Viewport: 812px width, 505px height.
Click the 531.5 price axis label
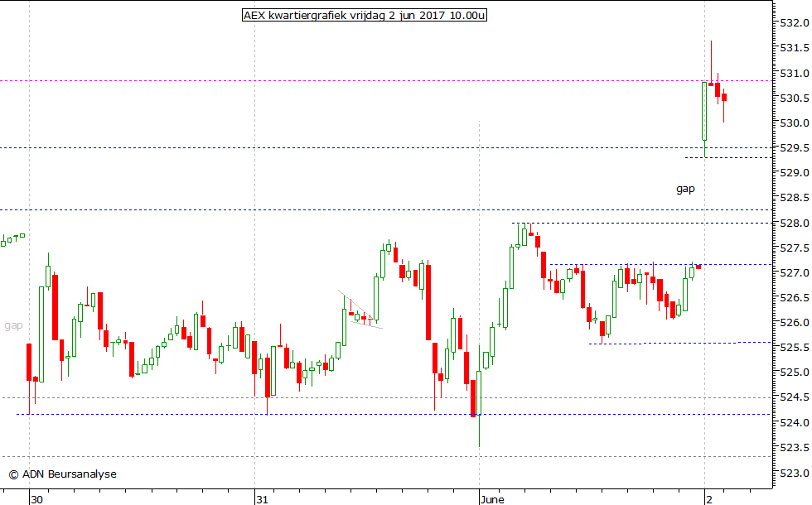tap(795, 48)
